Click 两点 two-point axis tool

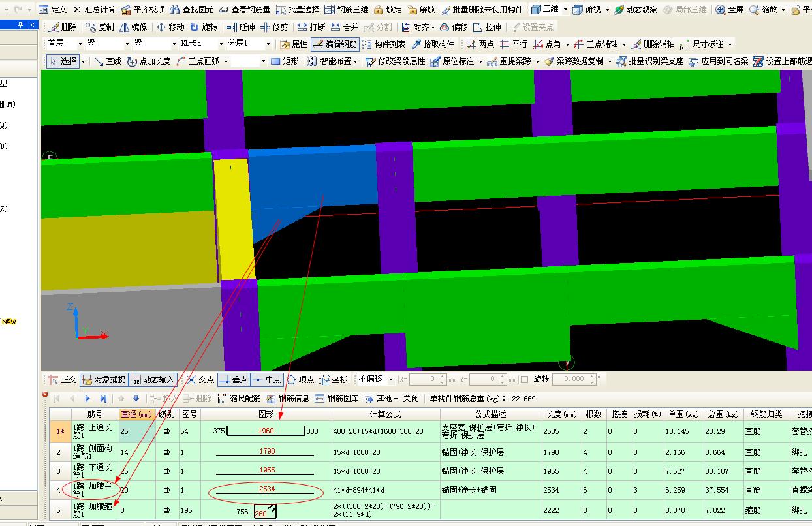(480, 44)
